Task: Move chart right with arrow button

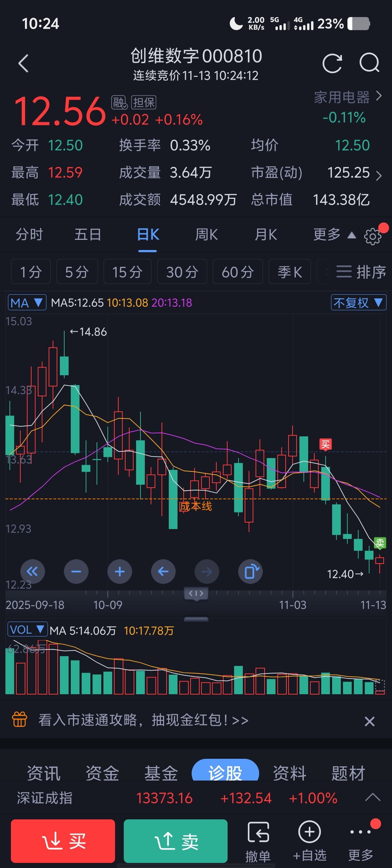Action: 207,572
